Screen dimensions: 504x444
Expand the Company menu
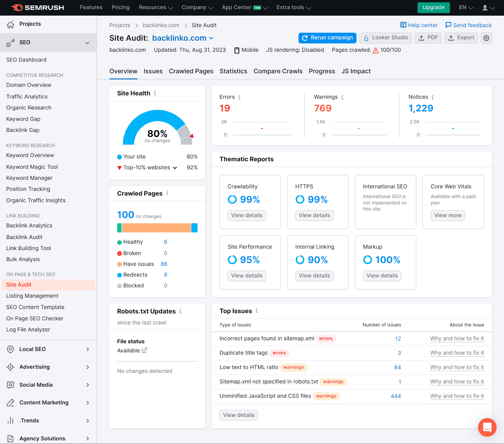pos(197,8)
